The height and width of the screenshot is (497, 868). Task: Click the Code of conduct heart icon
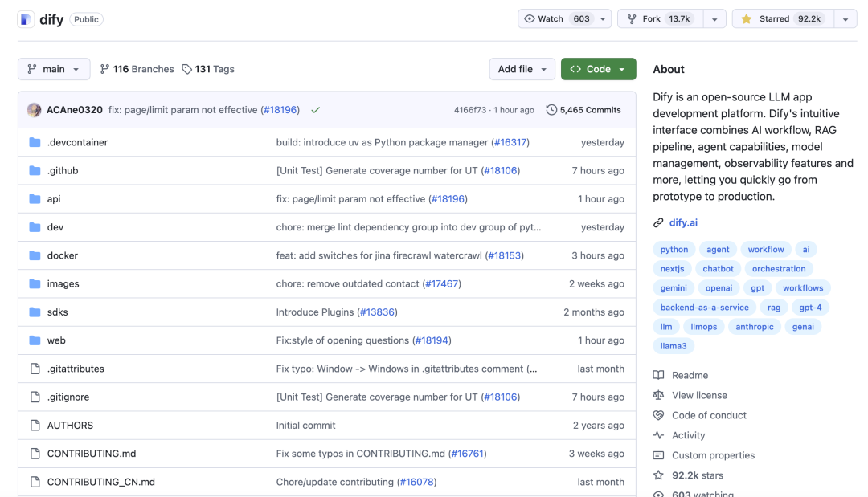point(658,415)
